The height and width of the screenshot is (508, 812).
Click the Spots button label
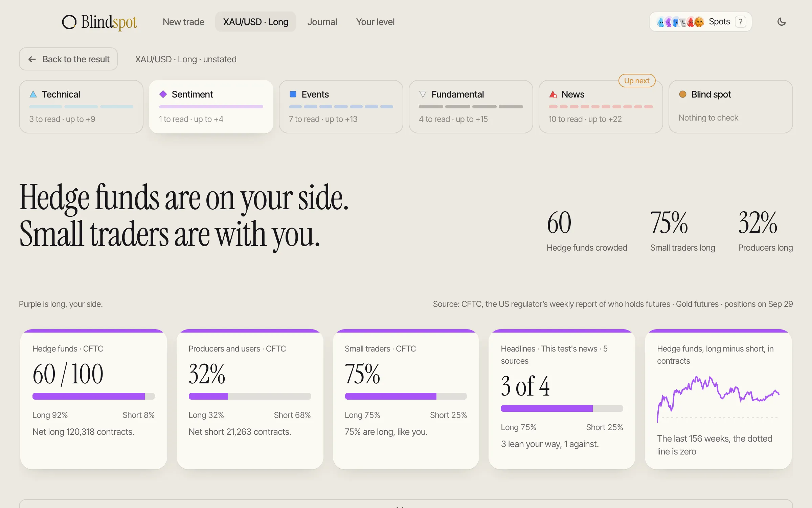719,22
